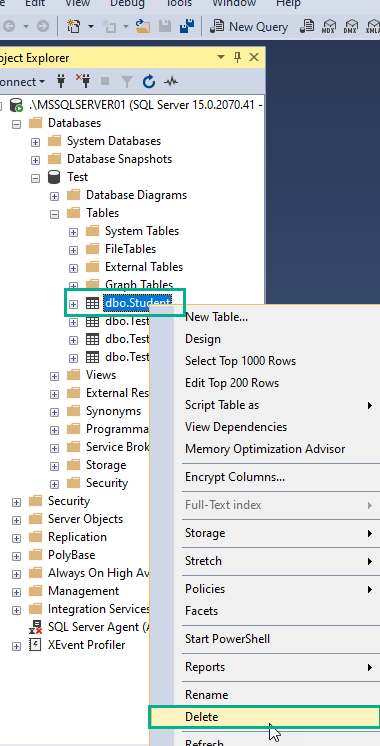Select the Views folder
This screenshot has width=380, height=746.
[x=101, y=375]
